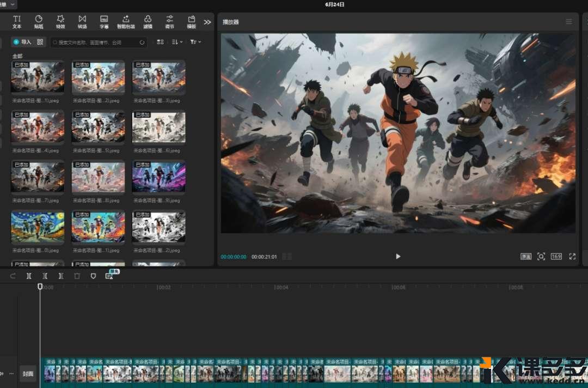
Task: Click the playhead handle on the timeline ruler
Action: coord(40,287)
